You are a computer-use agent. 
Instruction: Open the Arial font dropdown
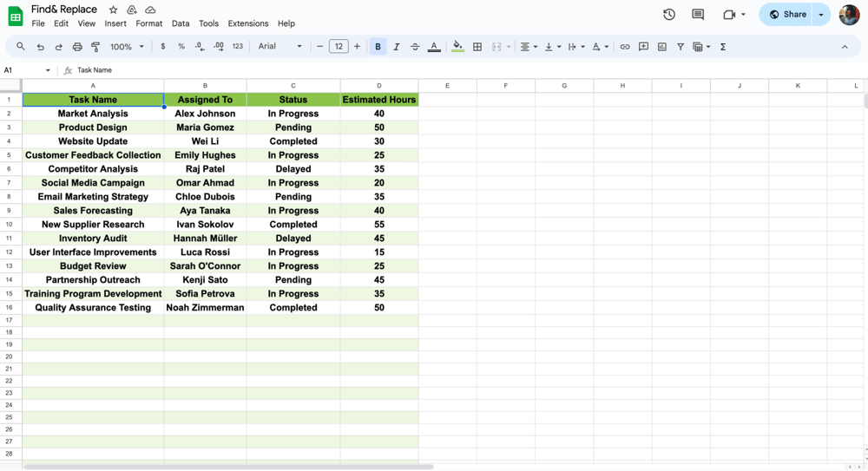[x=279, y=47]
